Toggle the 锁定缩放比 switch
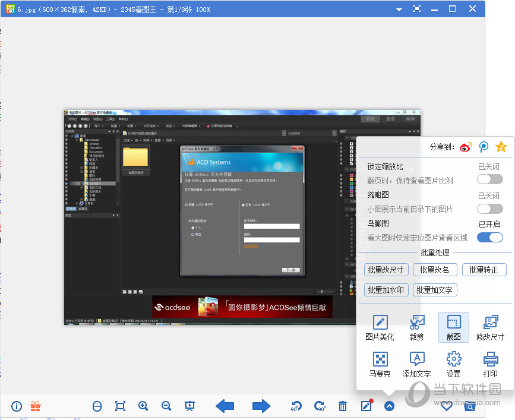 (489, 179)
